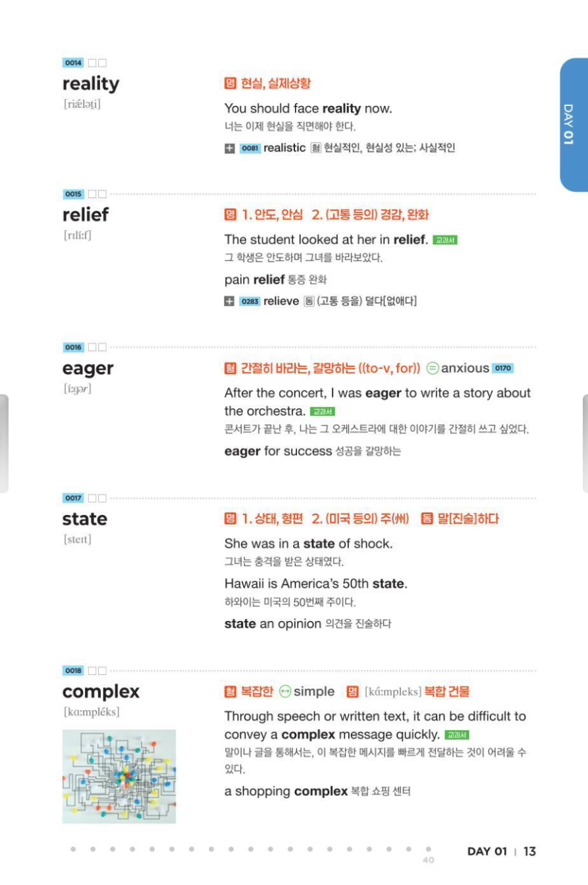The height and width of the screenshot is (885, 588).
Task: Click the green 교과서 badge after relief sentence
Action: [x=445, y=240]
